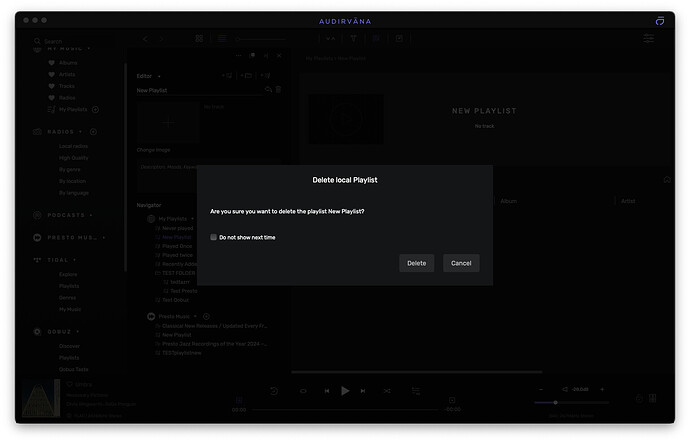Select TESTplaylistnew in Navigator

point(181,353)
